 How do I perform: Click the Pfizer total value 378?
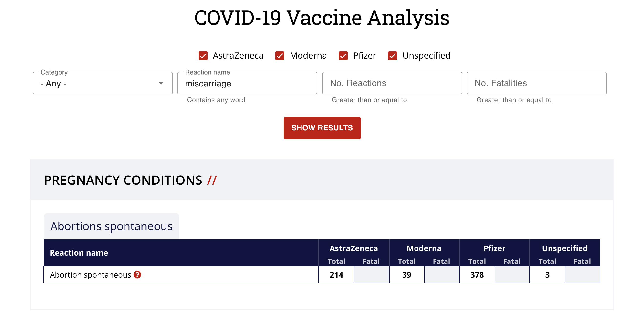pos(477,275)
